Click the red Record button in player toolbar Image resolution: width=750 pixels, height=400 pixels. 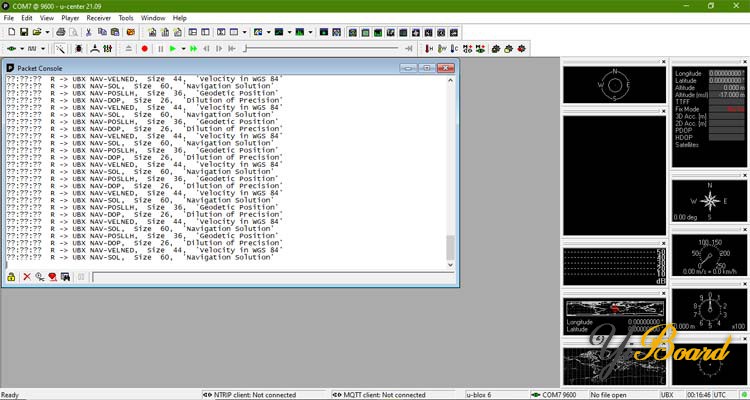(145, 48)
